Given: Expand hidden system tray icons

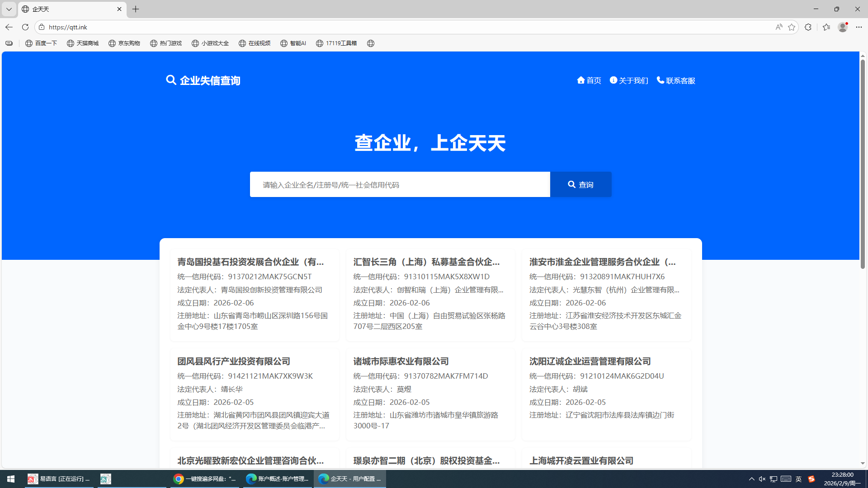Looking at the screenshot, I should coord(751,479).
